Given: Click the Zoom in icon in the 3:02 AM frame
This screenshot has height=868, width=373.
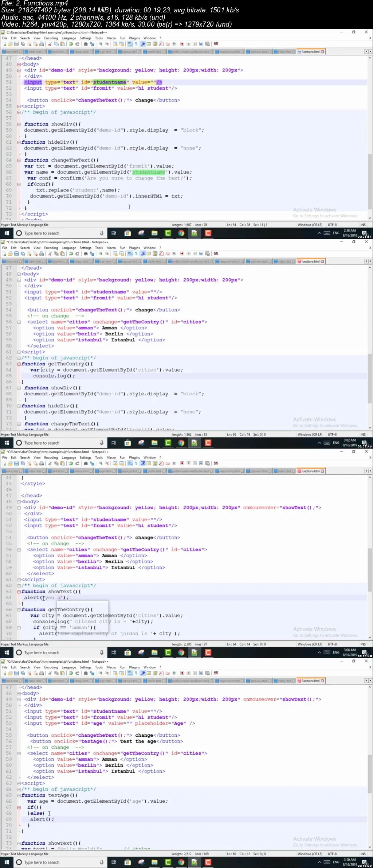Looking at the screenshot, I should pos(101,253).
